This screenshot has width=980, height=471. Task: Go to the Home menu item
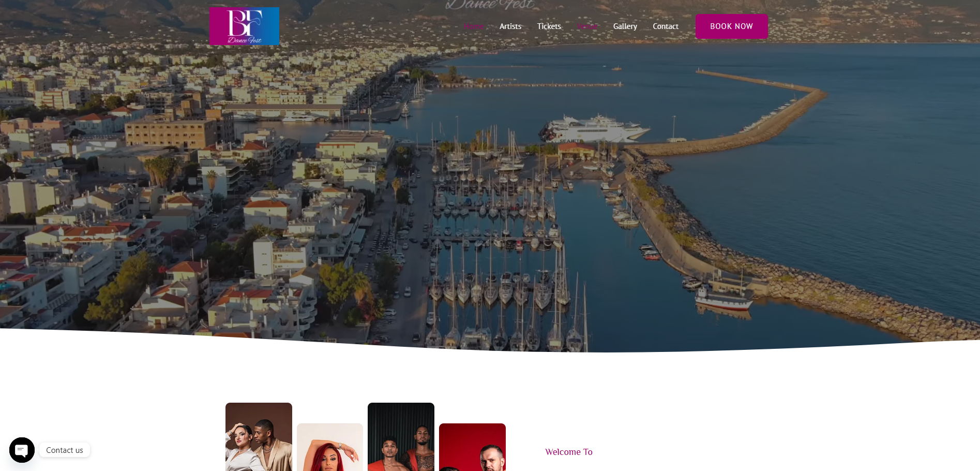[x=473, y=26]
